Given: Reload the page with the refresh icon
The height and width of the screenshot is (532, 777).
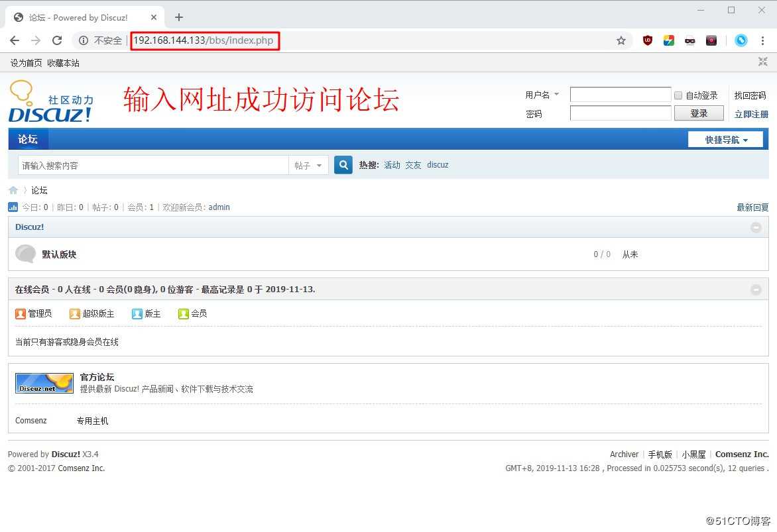Looking at the screenshot, I should point(57,40).
